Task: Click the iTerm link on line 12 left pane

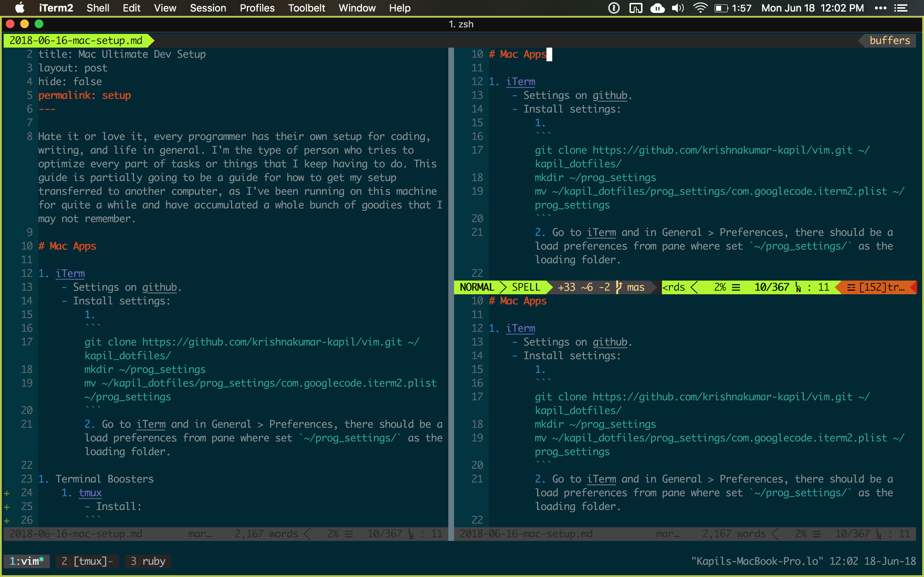Action: coord(70,273)
